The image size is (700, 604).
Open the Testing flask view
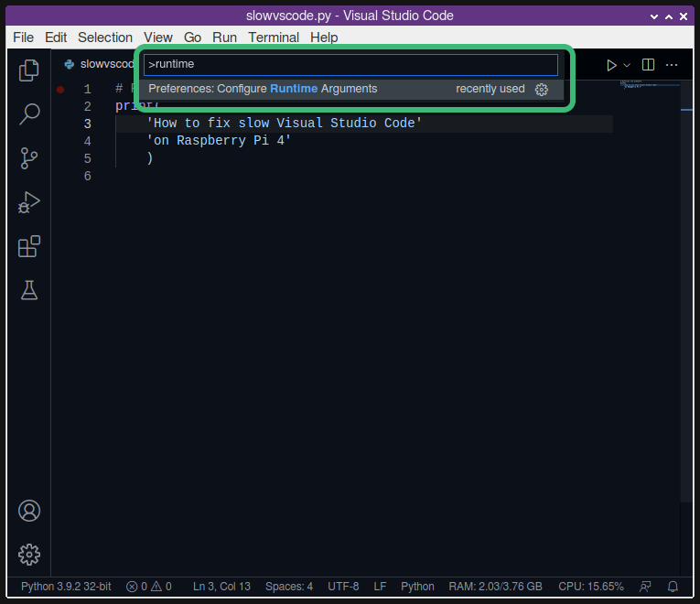[x=29, y=290]
